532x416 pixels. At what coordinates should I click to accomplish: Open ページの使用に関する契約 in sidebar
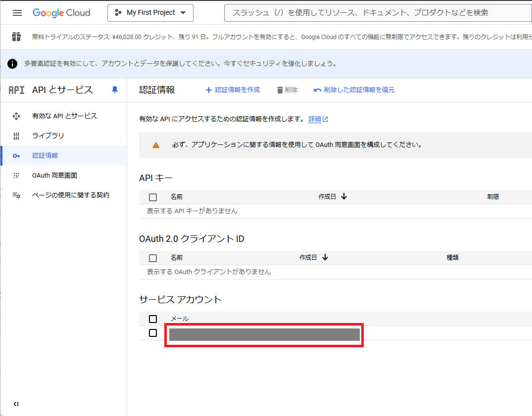click(x=64, y=195)
